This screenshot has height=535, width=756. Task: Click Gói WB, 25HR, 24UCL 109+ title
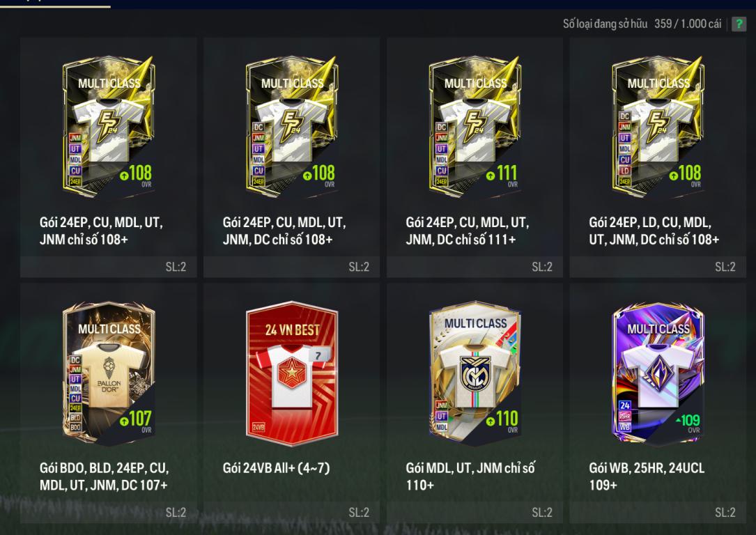point(647,476)
